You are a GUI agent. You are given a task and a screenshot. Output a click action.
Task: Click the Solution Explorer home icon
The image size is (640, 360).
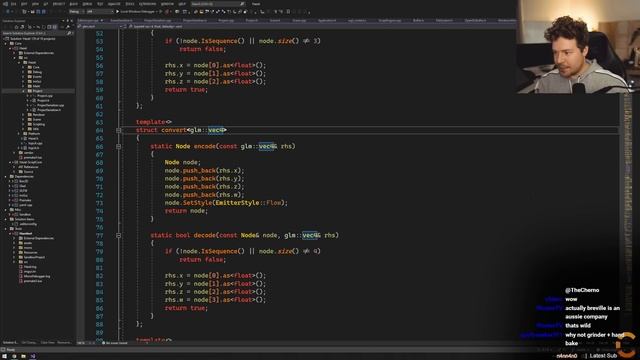[16, 27]
